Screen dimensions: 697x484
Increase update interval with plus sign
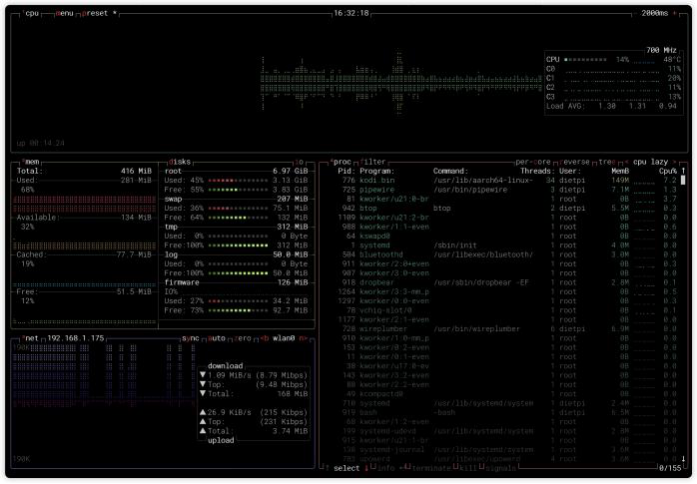pyautogui.click(x=675, y=14)
